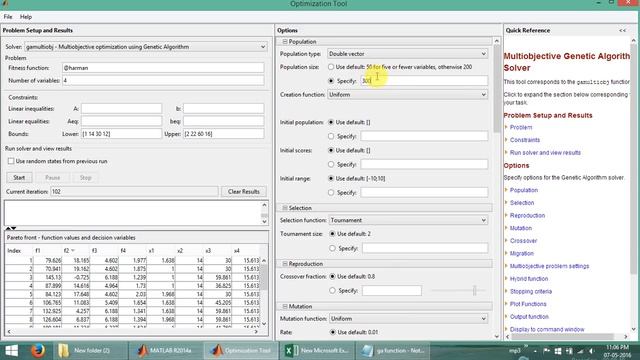The height and width of the screenshot is (360, 640).
Task: Click the Clear Results button
Action: [x=244, y=191]
